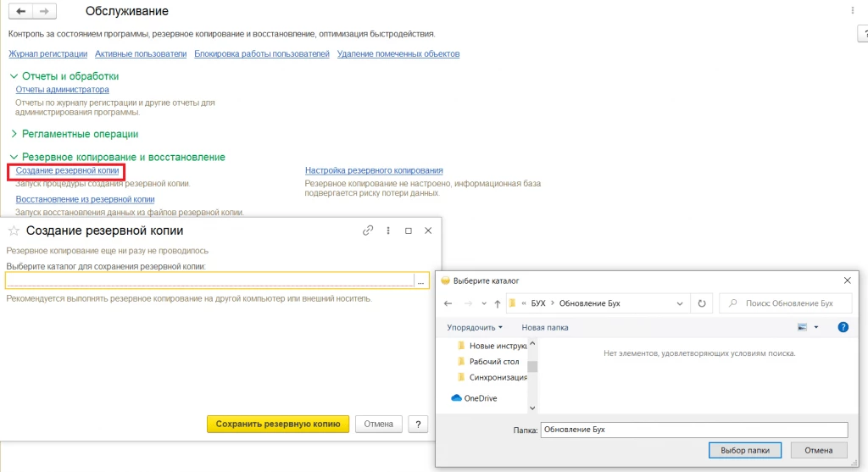868x472 pixels.
Task: Click the search magnifier icon
Action: [x=733, y=303]
